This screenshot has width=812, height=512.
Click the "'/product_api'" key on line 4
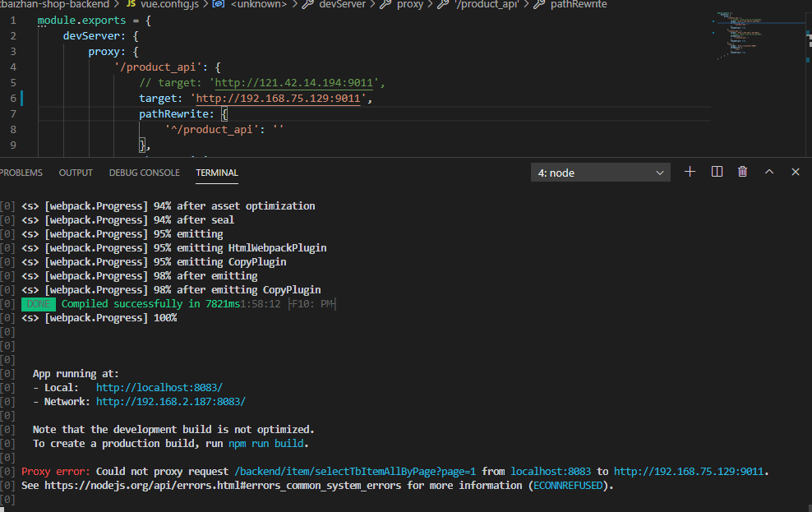(x=157, y=67)
